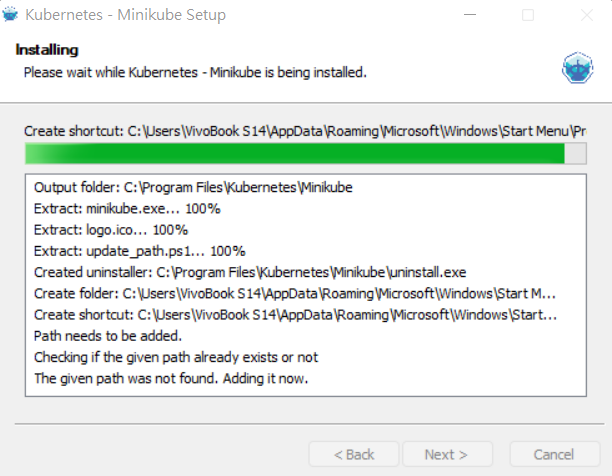Click the 'Create folder' log entry
The image size is (612, 476).
(294, 293)
